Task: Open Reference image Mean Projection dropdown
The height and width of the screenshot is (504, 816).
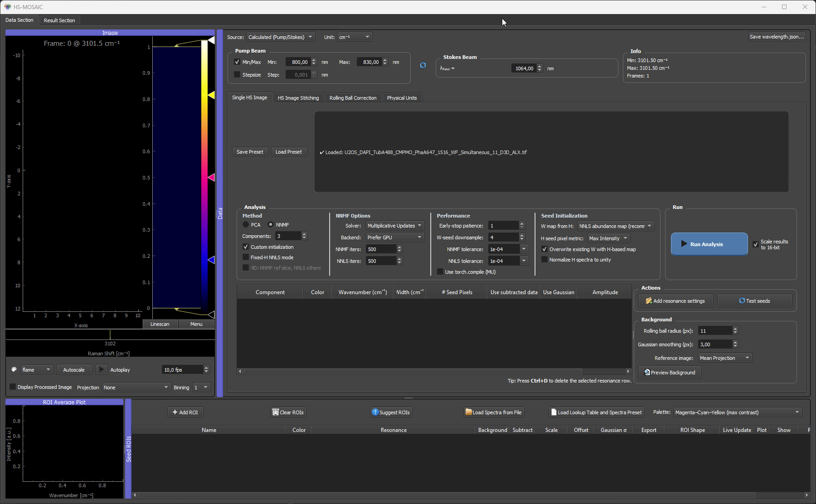Action: [725, 358]
